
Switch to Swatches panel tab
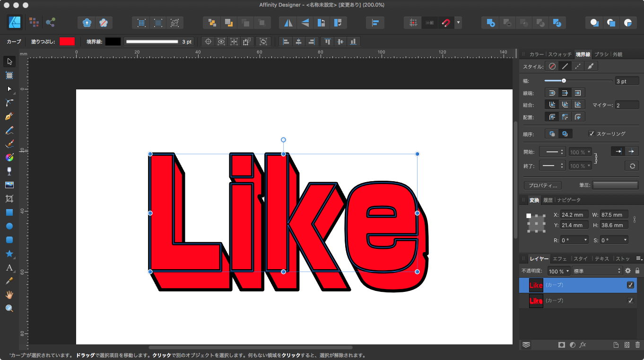(x=560, y=54)
